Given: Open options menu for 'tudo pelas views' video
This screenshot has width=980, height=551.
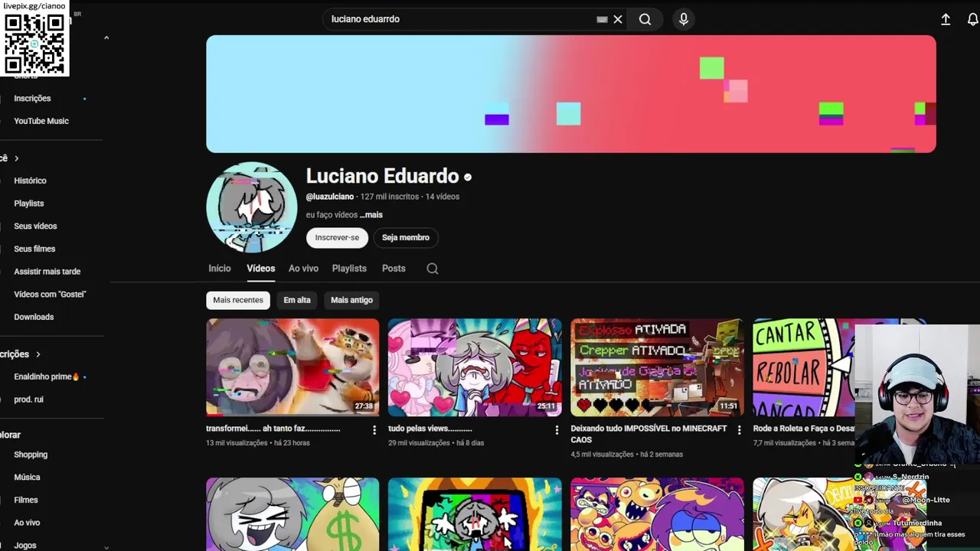Looking at the screenshot, I should coord(557,430).
